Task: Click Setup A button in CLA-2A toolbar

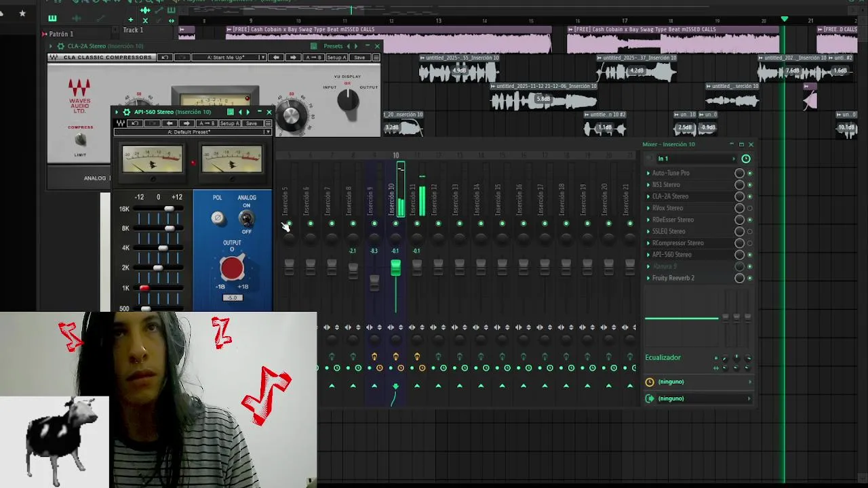Action: [337, 58]
